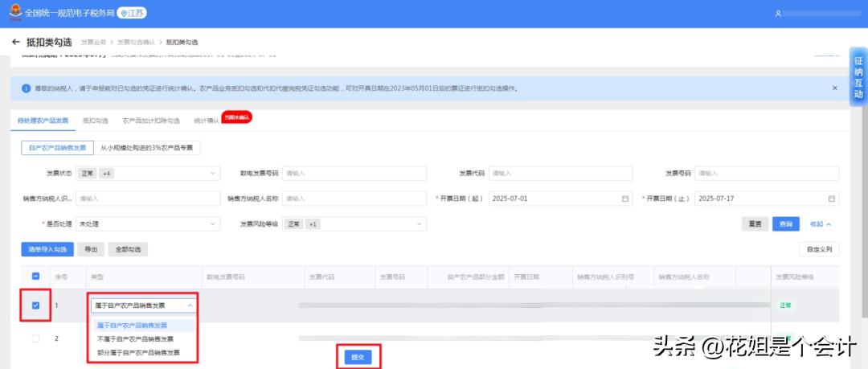Click the 重置 button
Viewport: 868px width, 369px height.
click(x=755, y=224)
